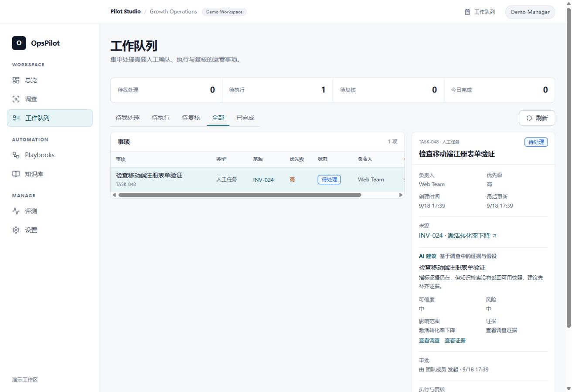Click the page vertical scrollbar down arrow
Screen dimensions: 572x392
tap(568, 388)
